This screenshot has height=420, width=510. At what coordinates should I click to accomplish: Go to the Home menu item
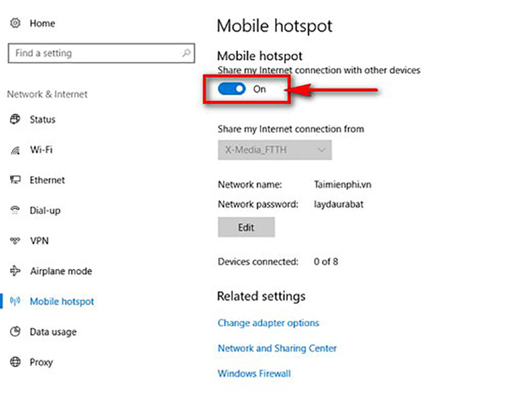42,23
